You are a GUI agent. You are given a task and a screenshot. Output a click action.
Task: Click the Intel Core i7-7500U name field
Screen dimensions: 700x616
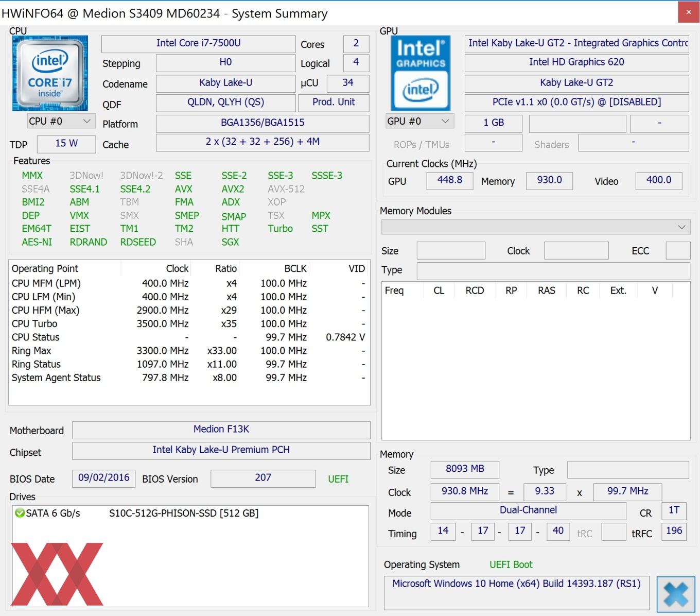coord(198,44)
